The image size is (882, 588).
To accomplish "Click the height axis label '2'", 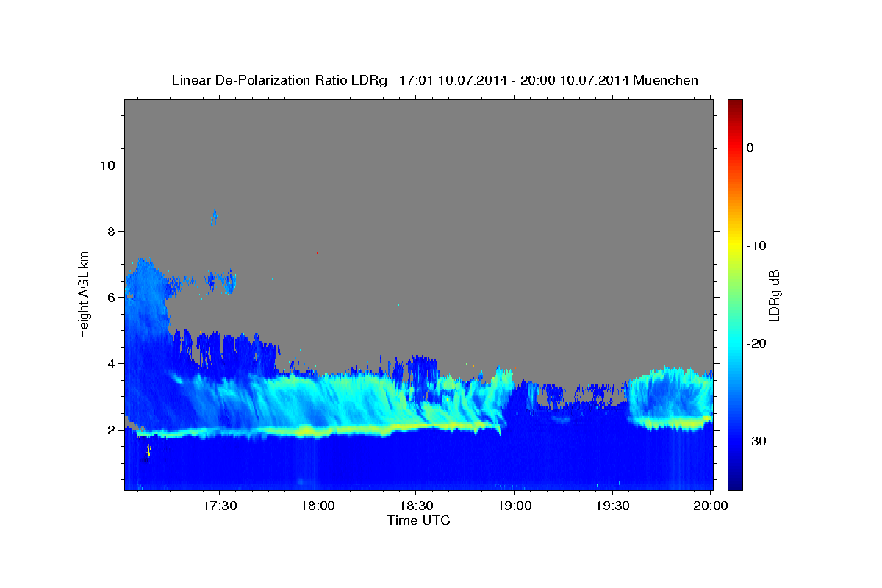I will click(112, 429).
